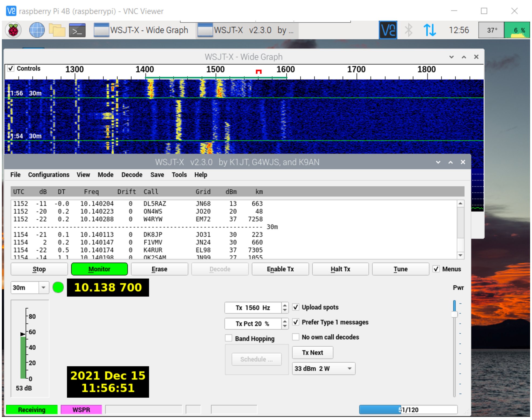Open the VNC server tray icon
This screenshot has height=420, width=532.
point(388,30)
